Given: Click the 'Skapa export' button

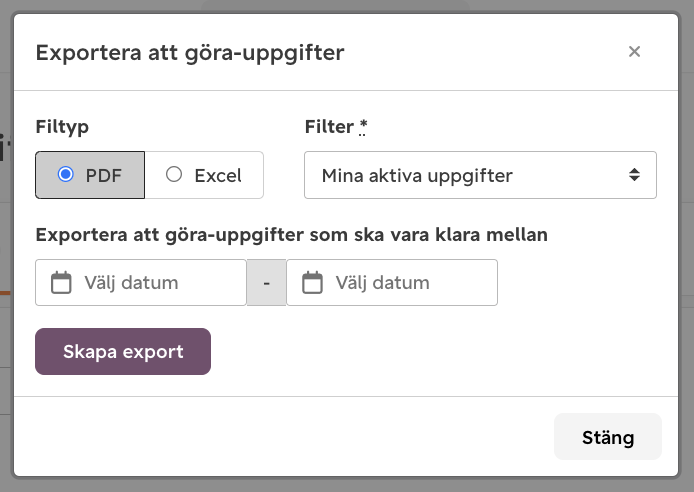Looking at the screenshot, I should (123, 351).
